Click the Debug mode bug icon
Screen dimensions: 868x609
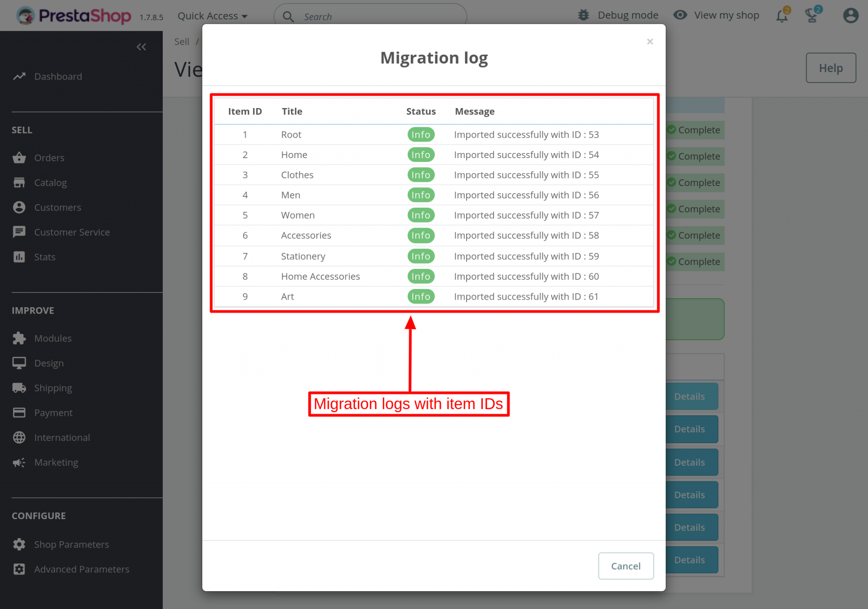pos(584,15)
